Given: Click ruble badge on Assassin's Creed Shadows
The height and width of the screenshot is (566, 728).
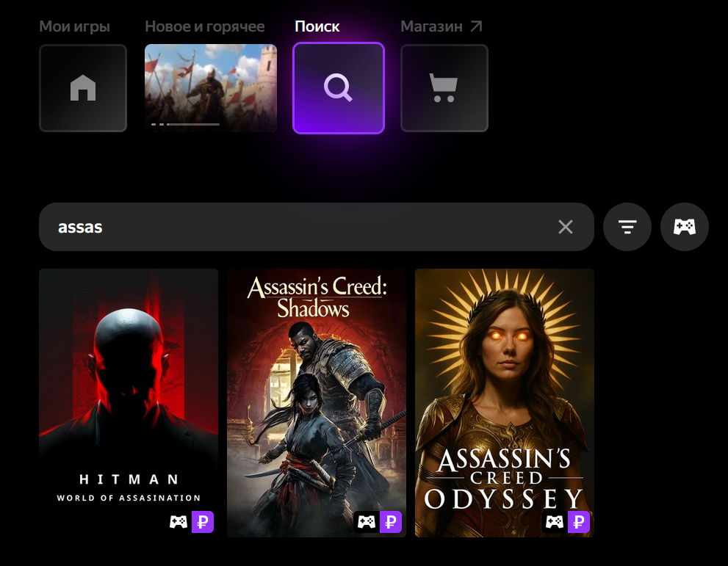Looking at the screenshot, I should coord(391,522).
